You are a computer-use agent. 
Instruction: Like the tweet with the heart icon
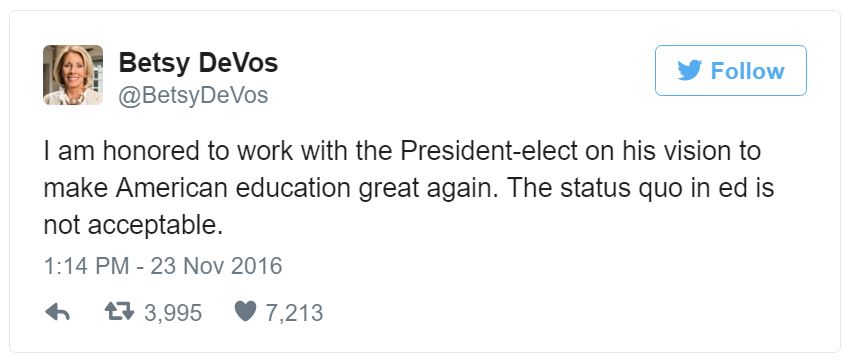[245, 312]
